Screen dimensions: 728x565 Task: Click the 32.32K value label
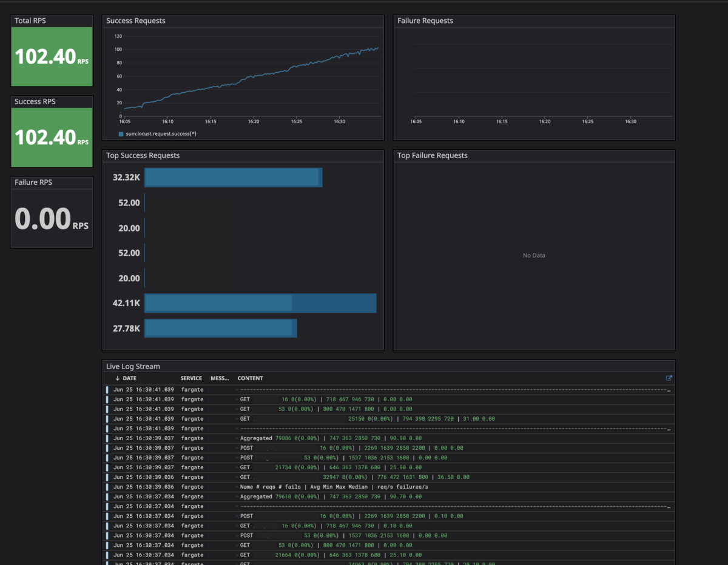point(126,178)
